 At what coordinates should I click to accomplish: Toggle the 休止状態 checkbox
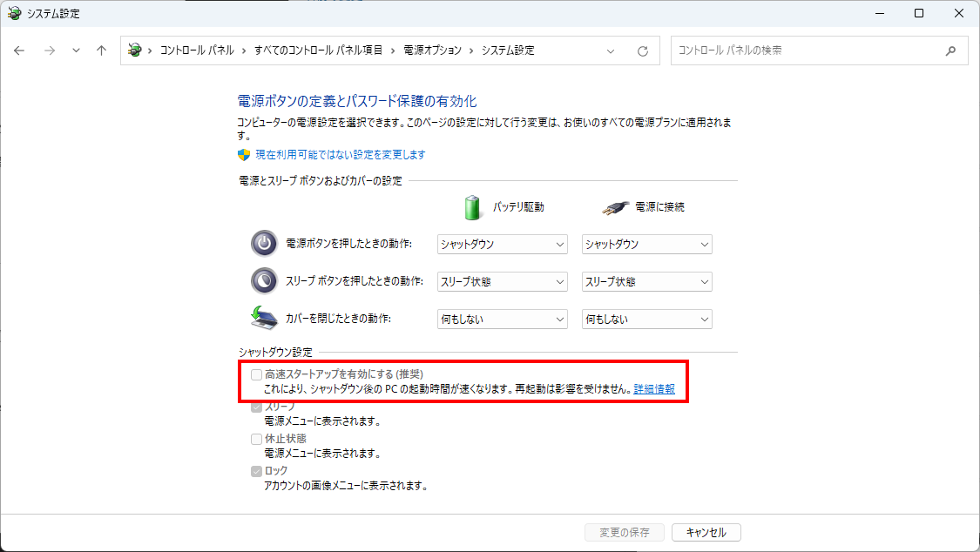[256, 439]
